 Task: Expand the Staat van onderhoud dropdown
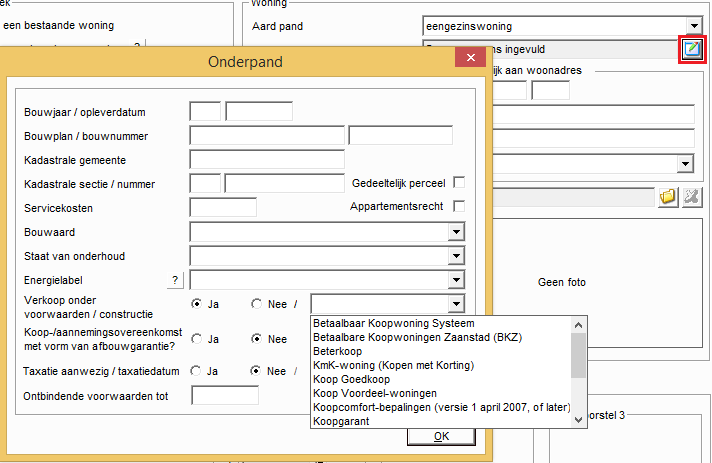click(x=456, y=256)
